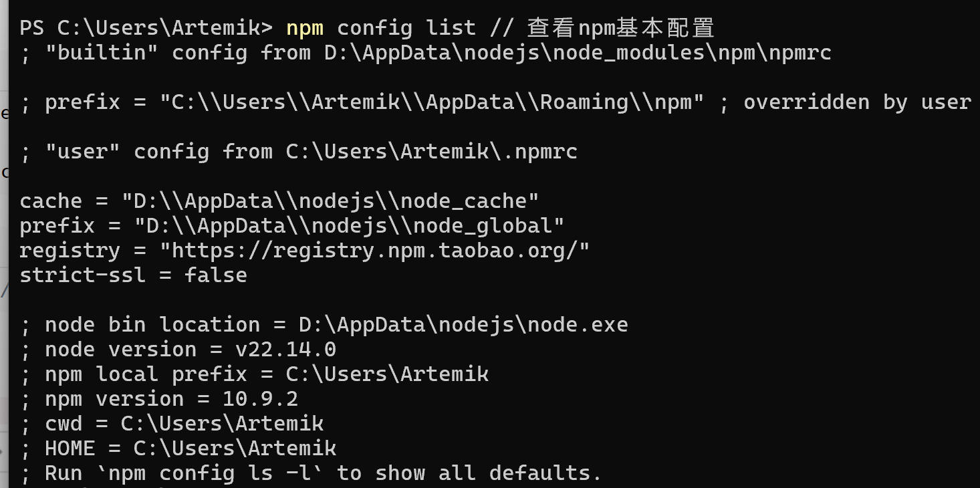Click the word "registry" key name
980x488 pixels.
coord(70,251)
